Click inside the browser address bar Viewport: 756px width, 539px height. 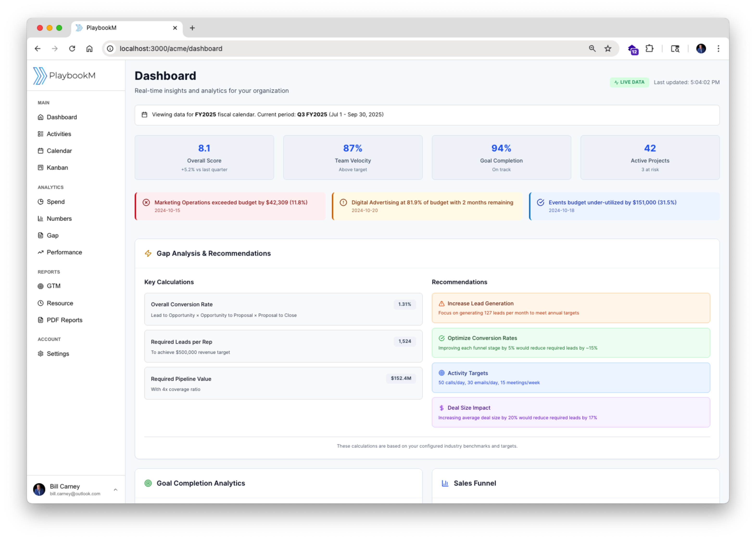point(232,49)
